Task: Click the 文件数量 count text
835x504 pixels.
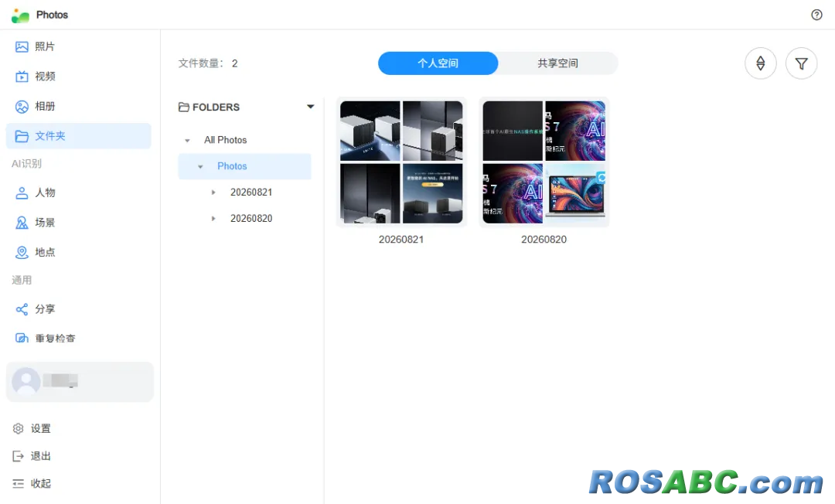Action: pos(208,63)
